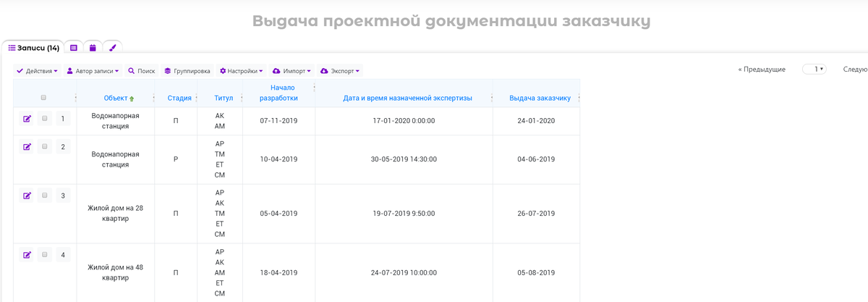Tick the select-all checkbox in table header
Screen dimensions: 868x302
click(44, 98)
